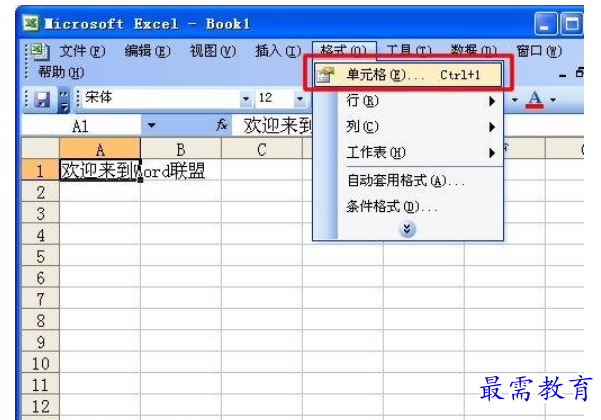Click the font size field showing 12

click(x=275, y=99)
